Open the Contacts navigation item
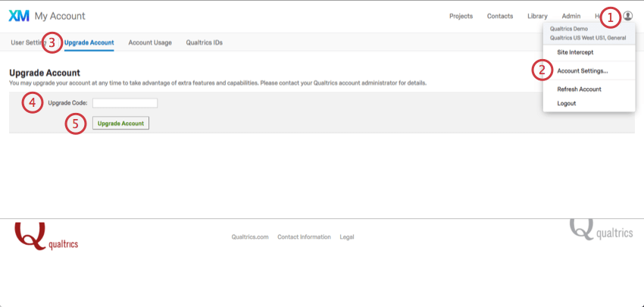 pyautogui.click(x=500, y=16)
